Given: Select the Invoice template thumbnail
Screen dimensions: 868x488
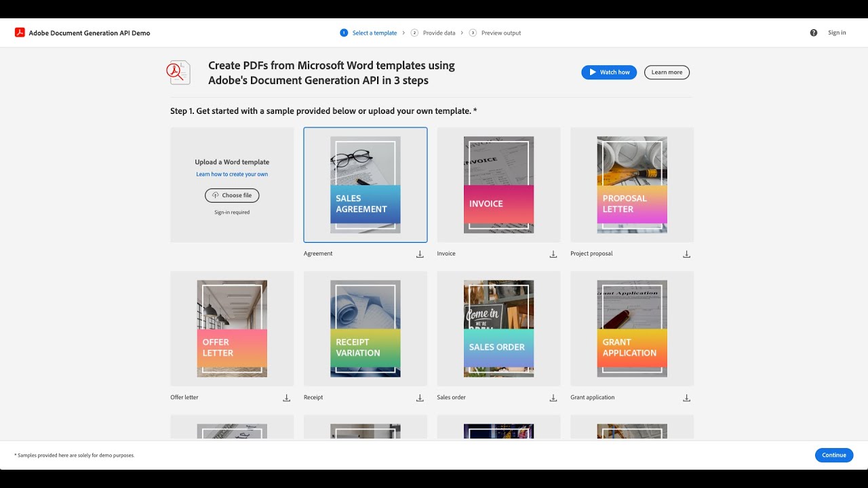Looking at the screenshot, I should point(498,185).
